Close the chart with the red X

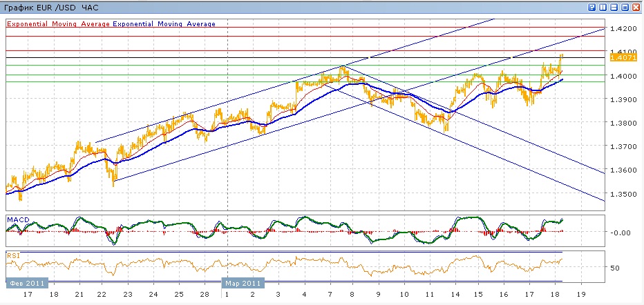(636, 7)
